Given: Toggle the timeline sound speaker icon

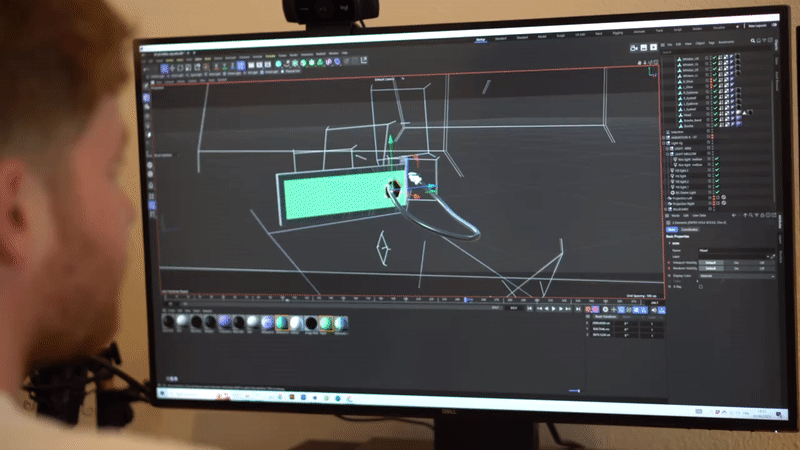Looking at the screenshot, I should [x=654, y=310].
